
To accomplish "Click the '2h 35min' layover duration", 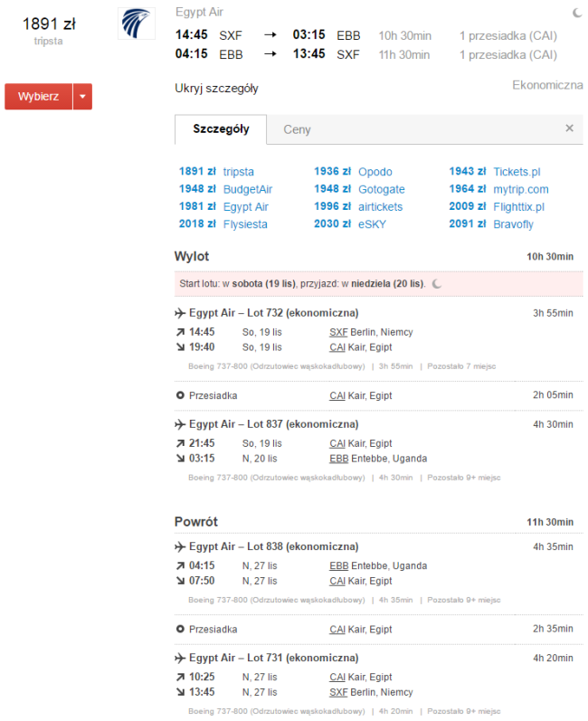I will pyautogui.click(x=553, y=629).
